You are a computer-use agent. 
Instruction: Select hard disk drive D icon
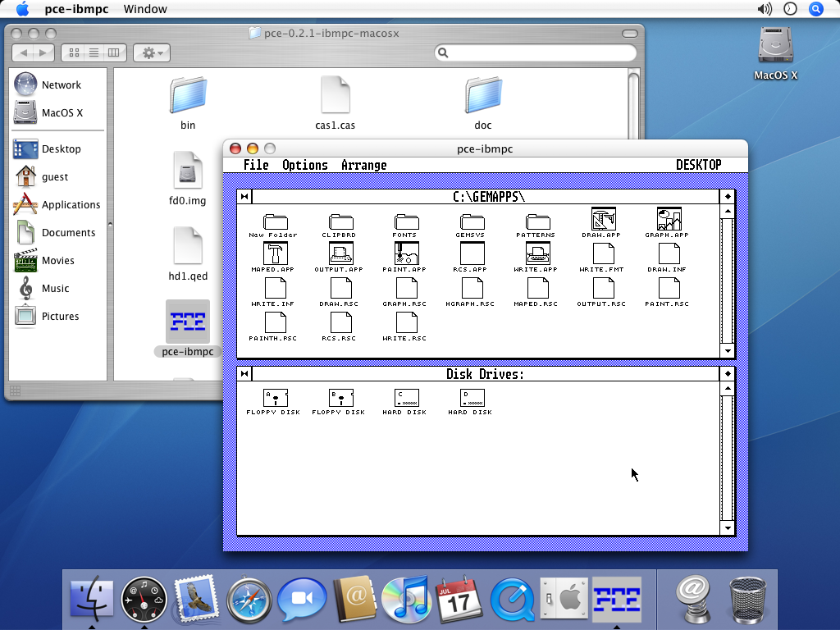tap(472, 398)
